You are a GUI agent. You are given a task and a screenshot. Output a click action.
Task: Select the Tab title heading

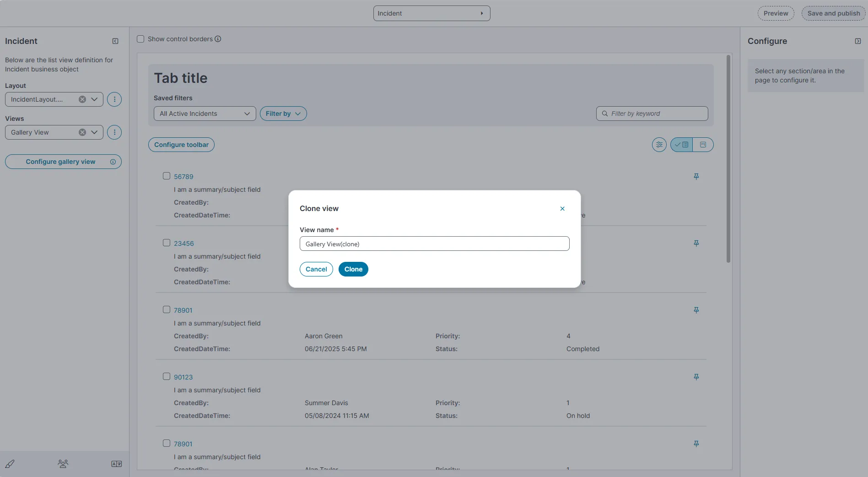coord(180,78)
